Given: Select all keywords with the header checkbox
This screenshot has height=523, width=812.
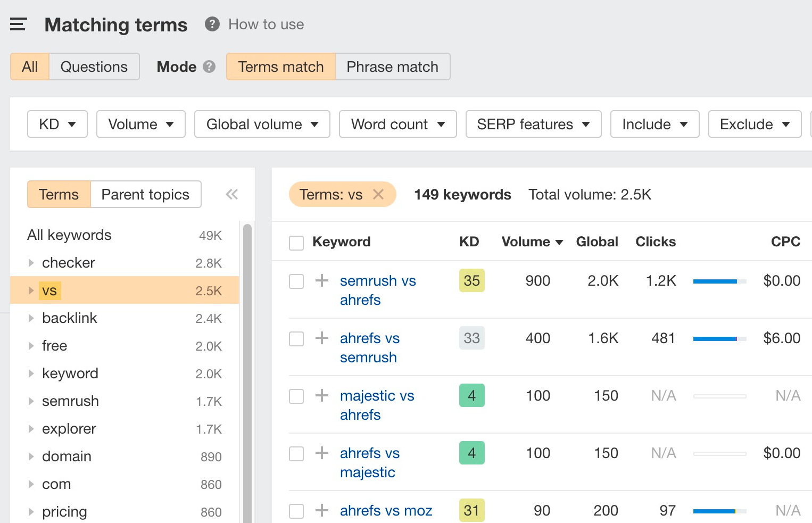Looking at the screenshot, I should [296, 242].
